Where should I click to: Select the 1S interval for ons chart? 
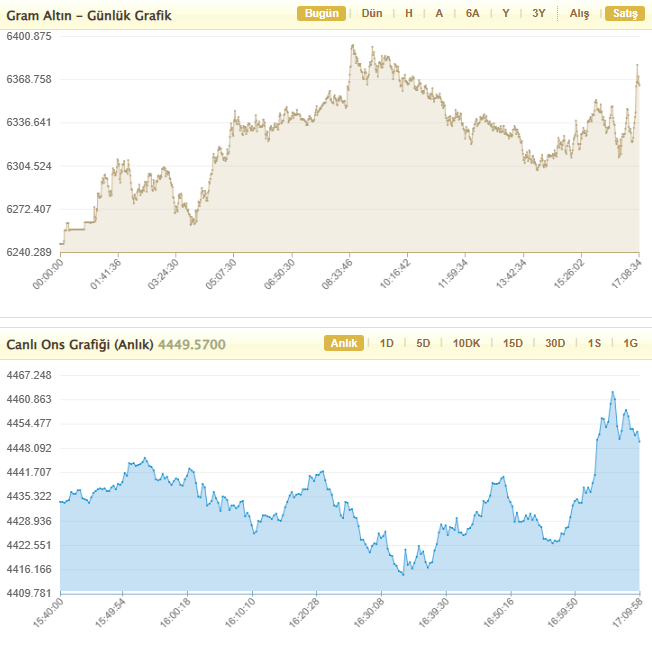[x=594, y=344]
